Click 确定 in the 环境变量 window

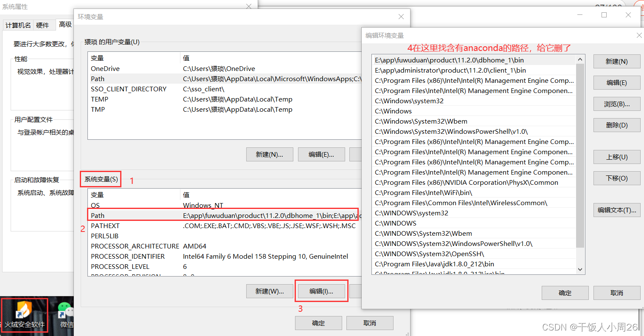point(318,323)
